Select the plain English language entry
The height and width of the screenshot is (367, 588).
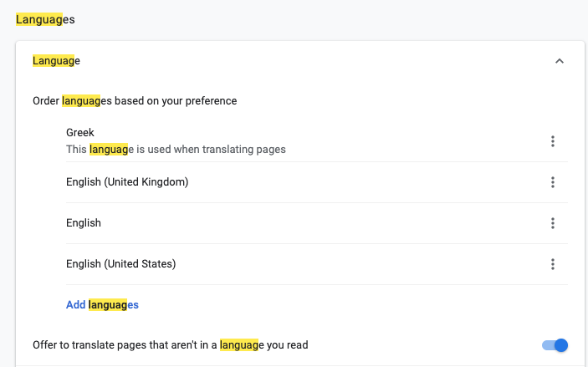(x=84, y=222)
